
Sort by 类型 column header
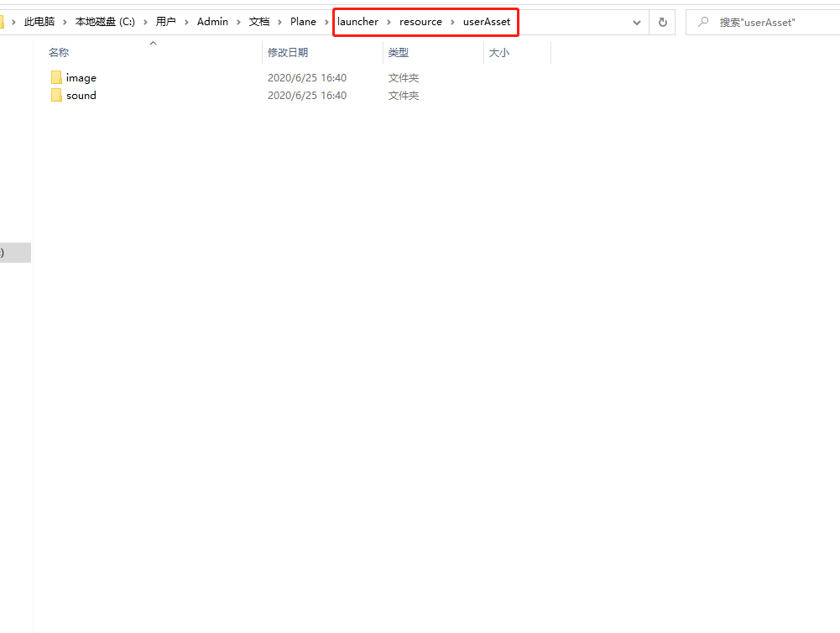tap(398, 53)
